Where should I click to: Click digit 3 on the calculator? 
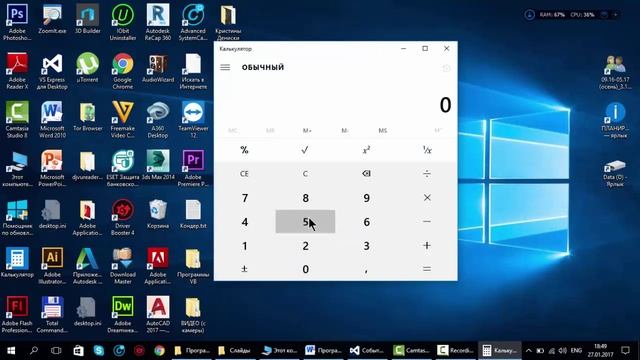366,246
